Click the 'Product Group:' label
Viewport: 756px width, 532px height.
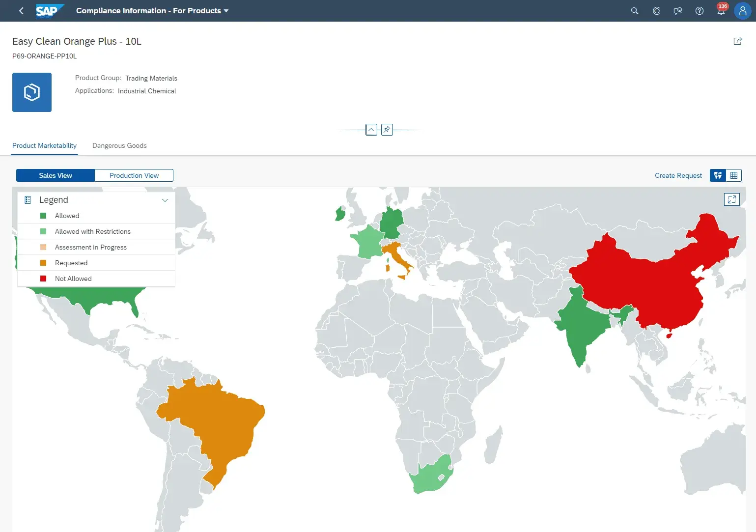[x=98, y=78]
